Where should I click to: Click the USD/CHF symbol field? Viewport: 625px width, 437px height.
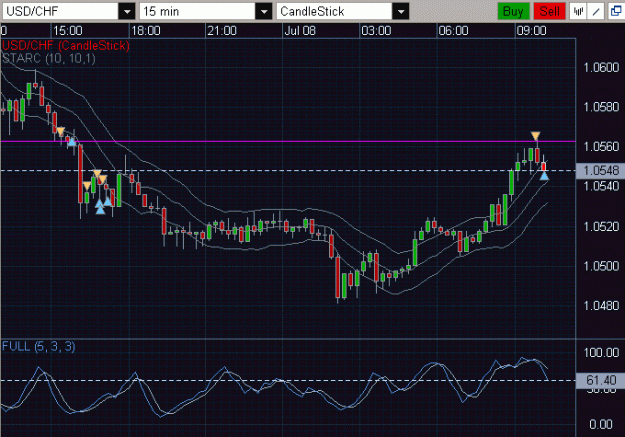click(61, 12)
